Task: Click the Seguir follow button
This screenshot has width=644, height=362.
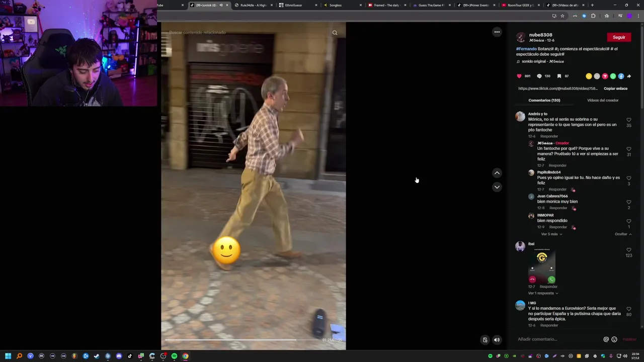Action: click(619, 37)
